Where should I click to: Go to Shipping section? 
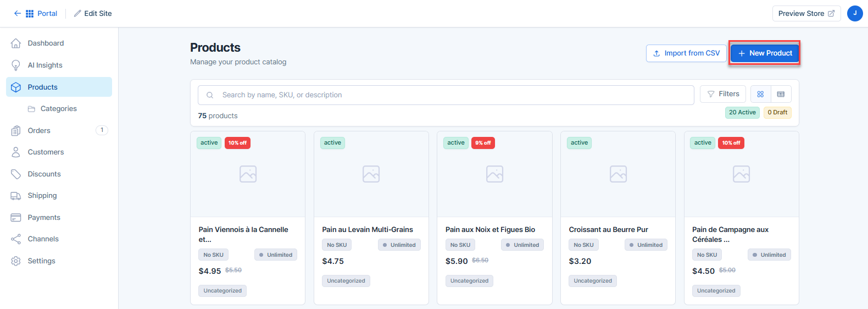point(59,196)
